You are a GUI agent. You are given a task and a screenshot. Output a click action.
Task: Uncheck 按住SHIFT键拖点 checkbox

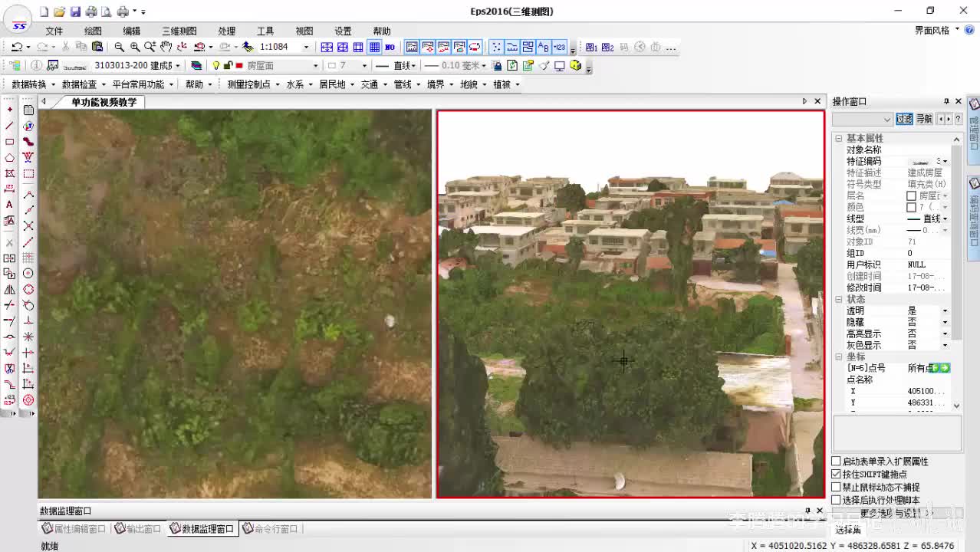coord(837,475)
